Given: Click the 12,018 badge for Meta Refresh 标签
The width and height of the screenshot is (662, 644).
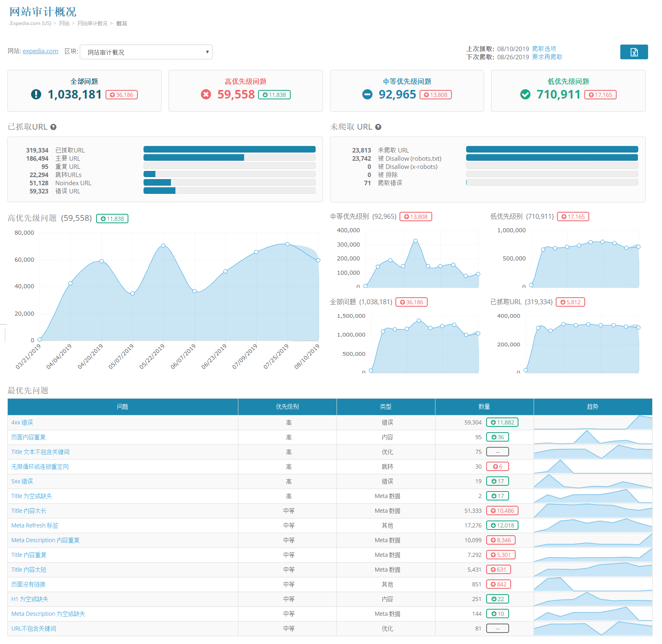Looking at the screenshot, I should pos(502,525).
